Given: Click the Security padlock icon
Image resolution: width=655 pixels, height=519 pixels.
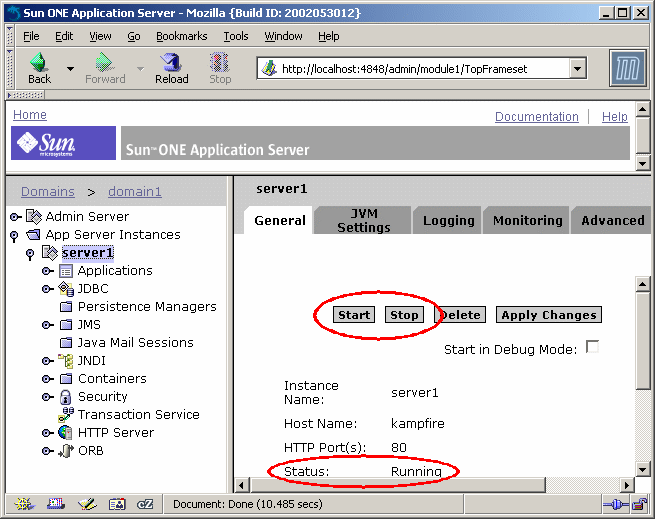Looking at the screenshot, I should (x=66, y=397).
